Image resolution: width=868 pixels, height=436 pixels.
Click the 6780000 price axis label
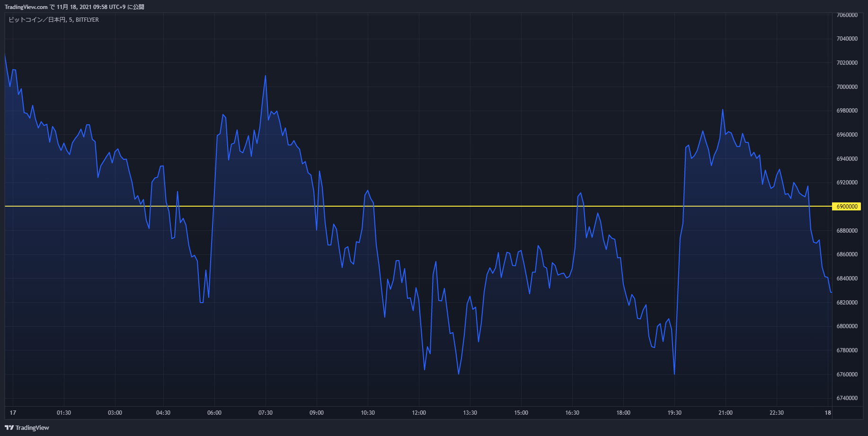pyautogui.click(x=847, y=350)
